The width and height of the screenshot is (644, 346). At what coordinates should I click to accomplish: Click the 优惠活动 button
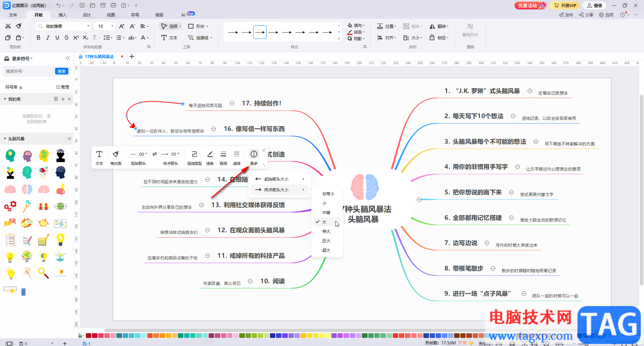point(531,5)
